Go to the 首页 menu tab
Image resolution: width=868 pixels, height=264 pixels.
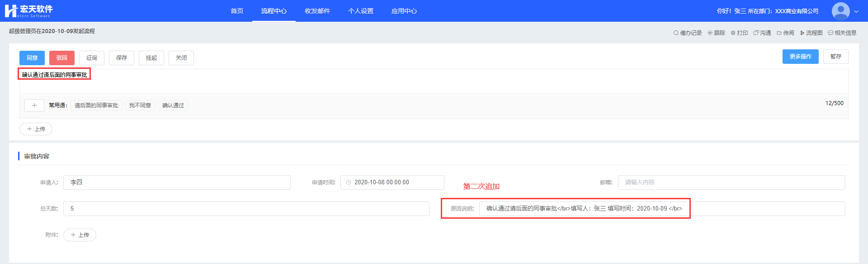coord(237,11)
